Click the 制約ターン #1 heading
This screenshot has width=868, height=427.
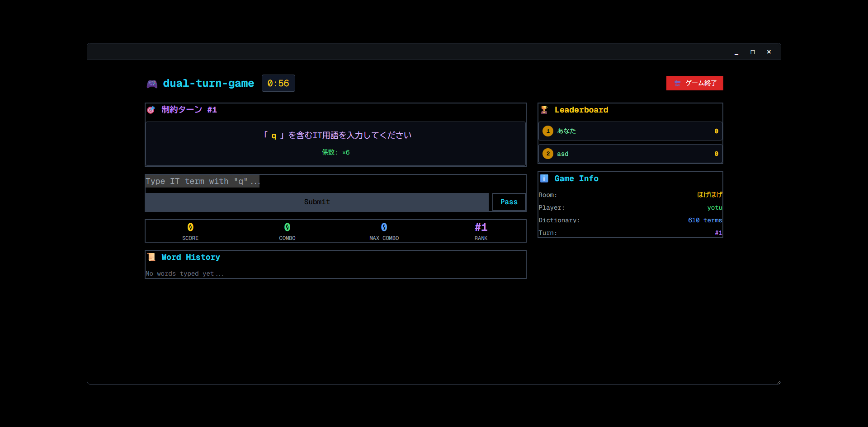[189, 110]
